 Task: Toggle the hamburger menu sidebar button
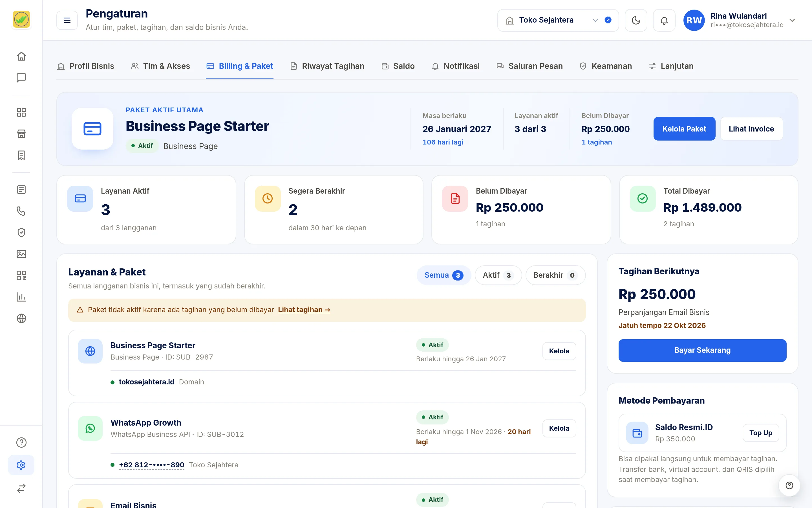point(67,20)
